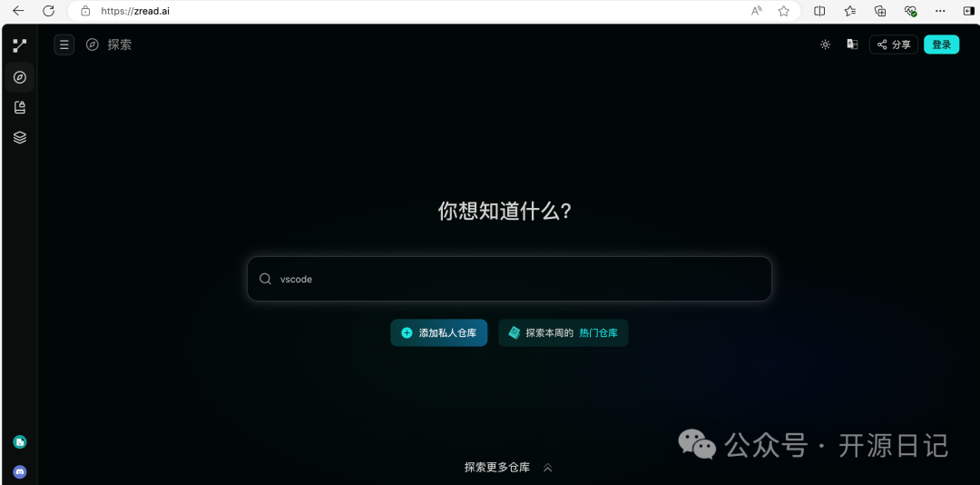Viewport: 980px width, 485px height.
Task: Click the site info lock icon
Action: click(85, 11)
